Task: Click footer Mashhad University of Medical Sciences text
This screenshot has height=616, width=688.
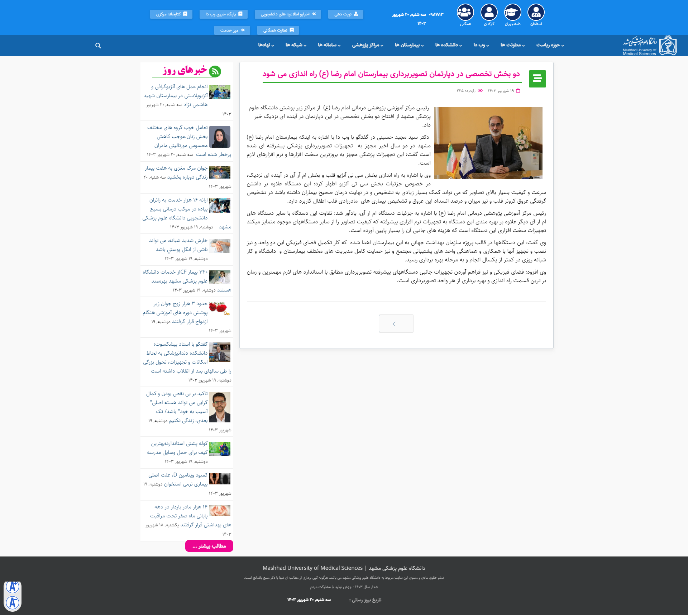Action: click(x=312, y=568)
